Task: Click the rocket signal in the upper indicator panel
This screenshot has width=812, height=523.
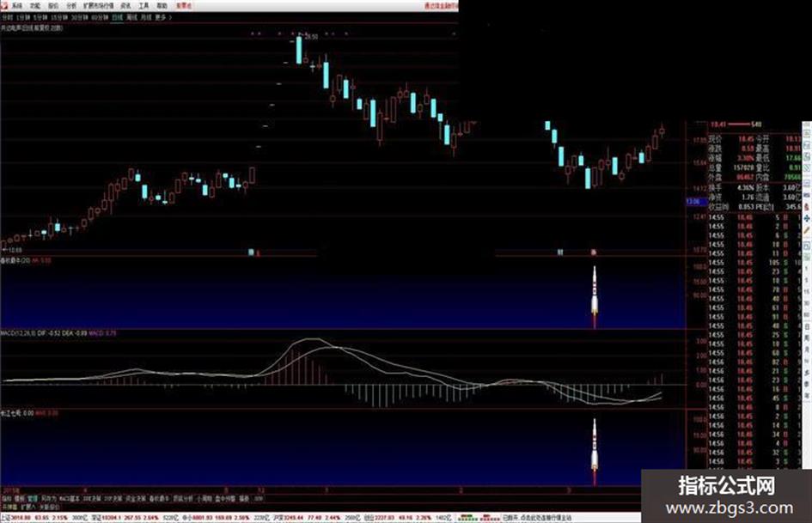Action: pyautogui.click(x=595, y=295)
